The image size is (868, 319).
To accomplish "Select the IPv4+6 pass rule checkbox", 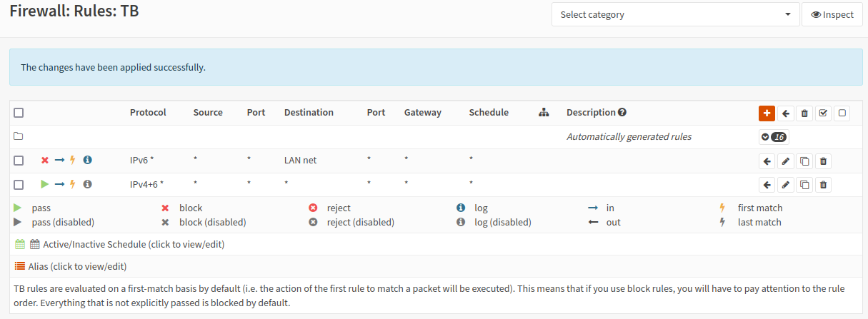I will tap(19, 184).
